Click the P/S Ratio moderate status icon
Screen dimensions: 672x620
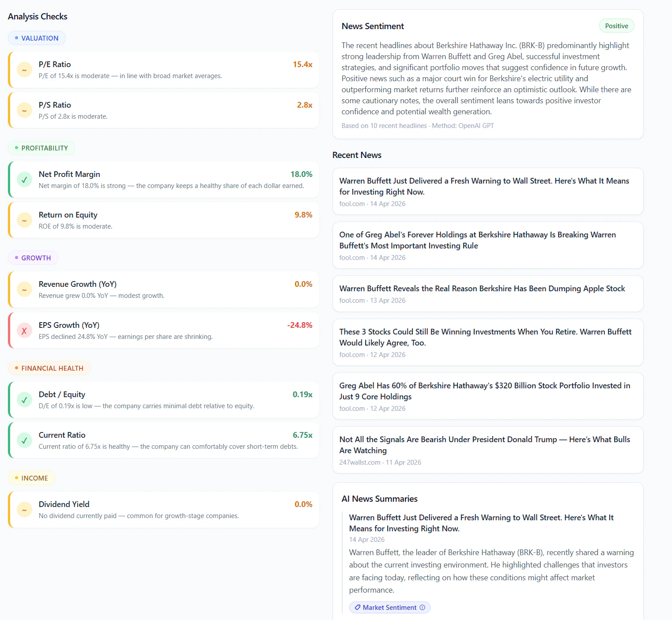pyautogui.click(x=24, y=110)
